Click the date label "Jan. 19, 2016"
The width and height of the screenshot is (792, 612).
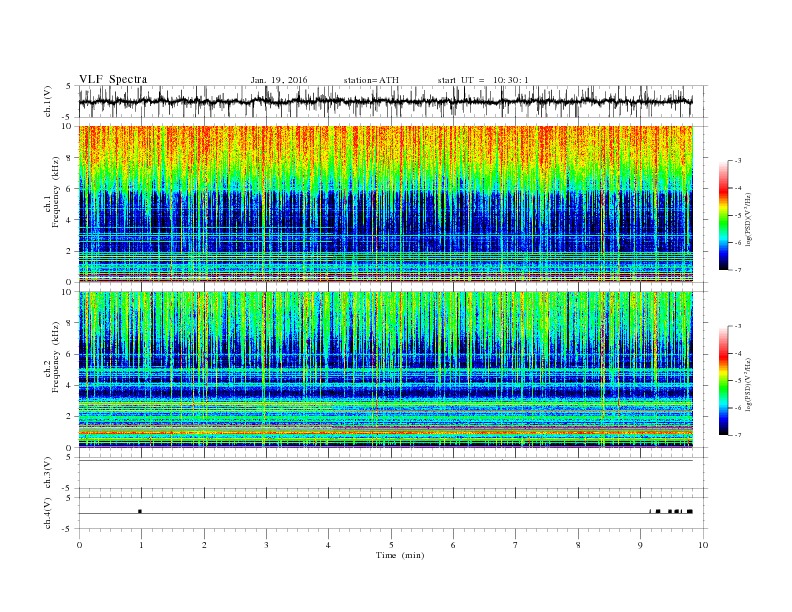click(279, 80)
